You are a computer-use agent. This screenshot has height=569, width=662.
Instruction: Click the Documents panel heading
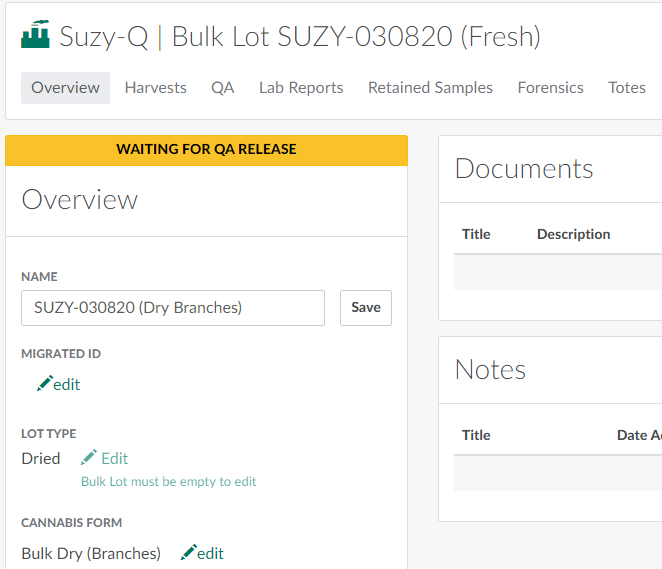[524, 168]
